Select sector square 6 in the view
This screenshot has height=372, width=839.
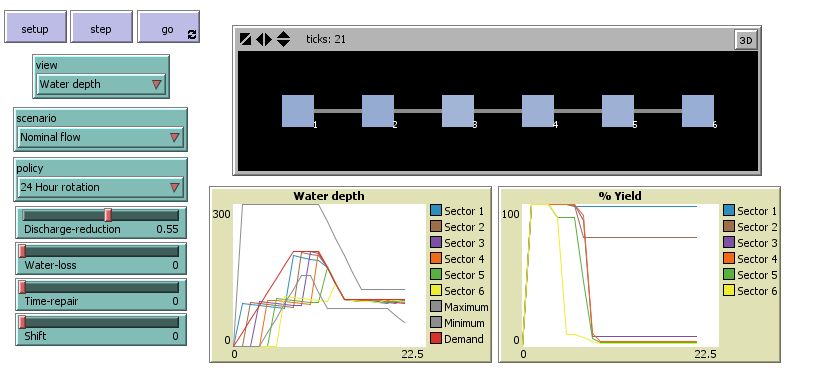click(698, 111)
